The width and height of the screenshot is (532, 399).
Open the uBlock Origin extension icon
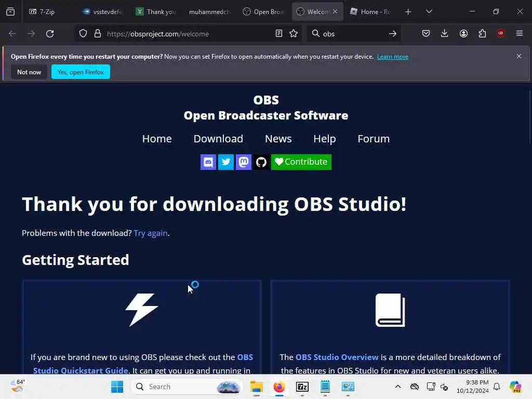500,33
